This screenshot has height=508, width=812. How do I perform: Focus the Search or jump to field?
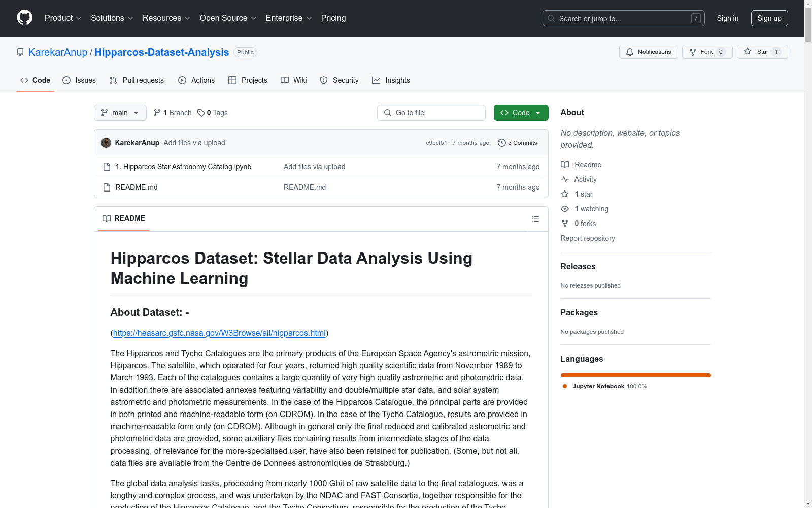point(623,18)
